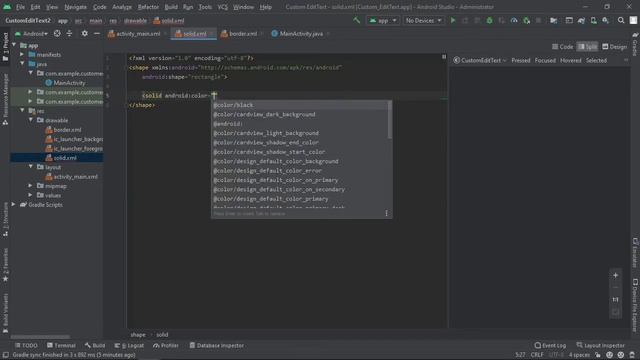This screenshot has height=360, width=640.
Task: Open the File menu
Action: (20, 7)
